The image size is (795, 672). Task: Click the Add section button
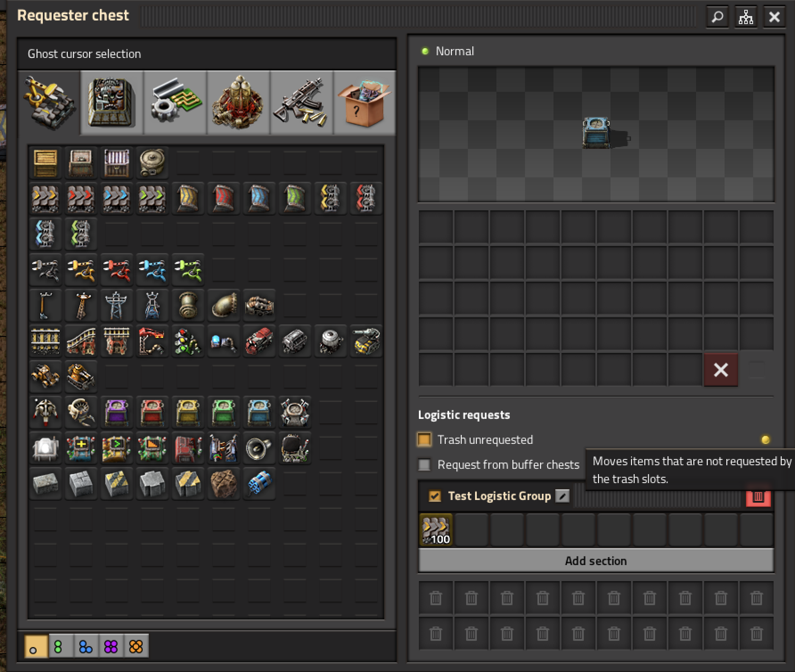596,561
